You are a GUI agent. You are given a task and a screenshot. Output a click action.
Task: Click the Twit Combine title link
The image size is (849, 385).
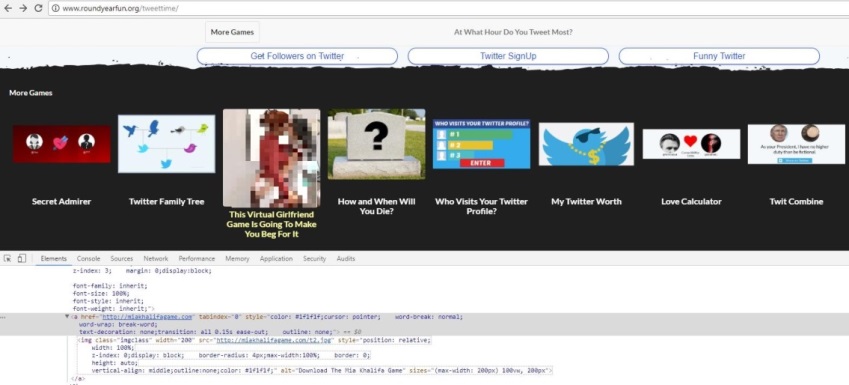[x=796, y=201]
